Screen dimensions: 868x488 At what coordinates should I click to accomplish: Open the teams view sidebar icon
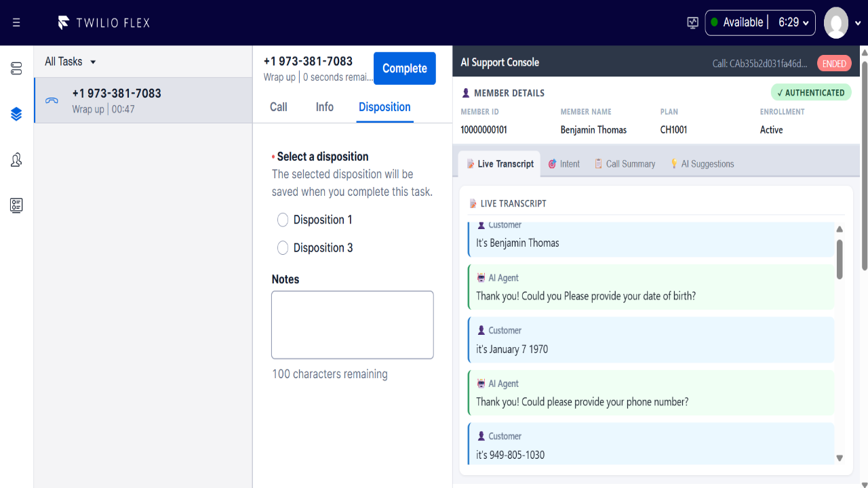(16, 160)
